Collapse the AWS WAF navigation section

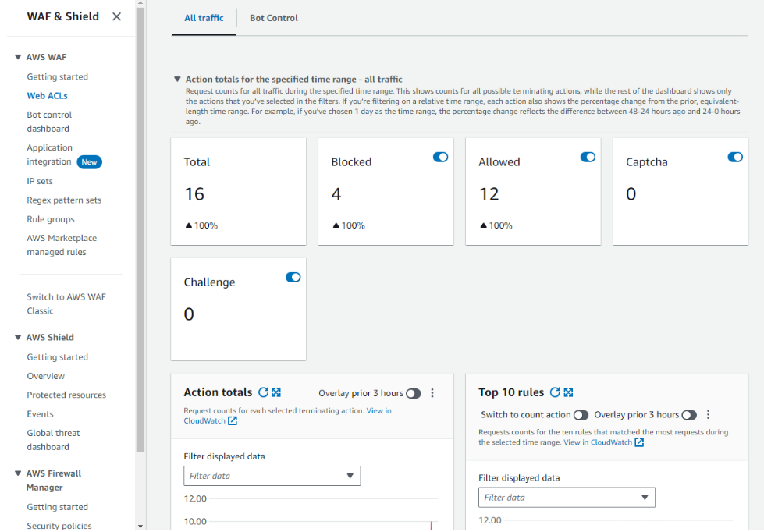(x=18, y=57)
